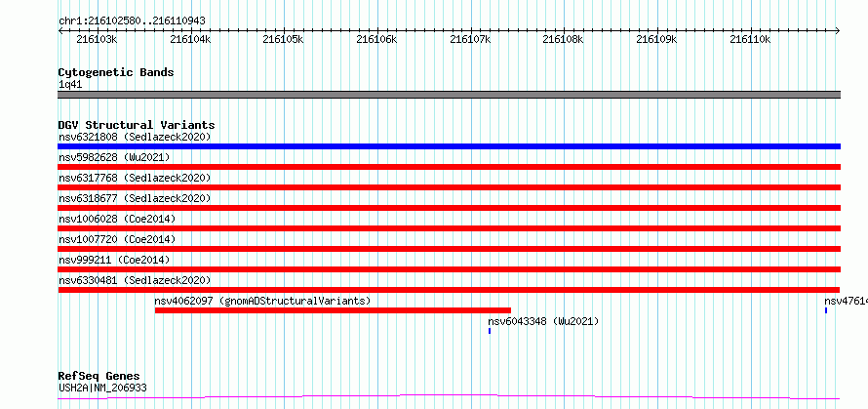Select the 216105k ruler tick label
Viewport: 868px width, 409px height.
pos(284,39)
